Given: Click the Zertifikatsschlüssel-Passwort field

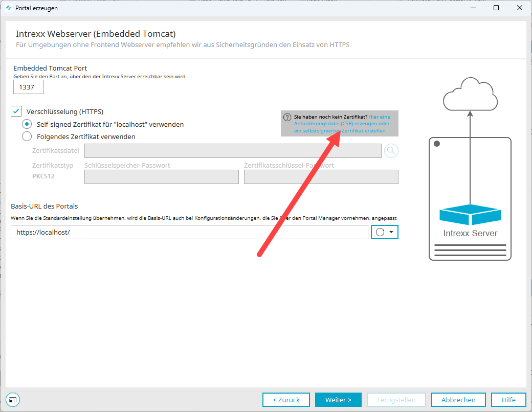Looking at the screenshot, I should pos(321,177).
